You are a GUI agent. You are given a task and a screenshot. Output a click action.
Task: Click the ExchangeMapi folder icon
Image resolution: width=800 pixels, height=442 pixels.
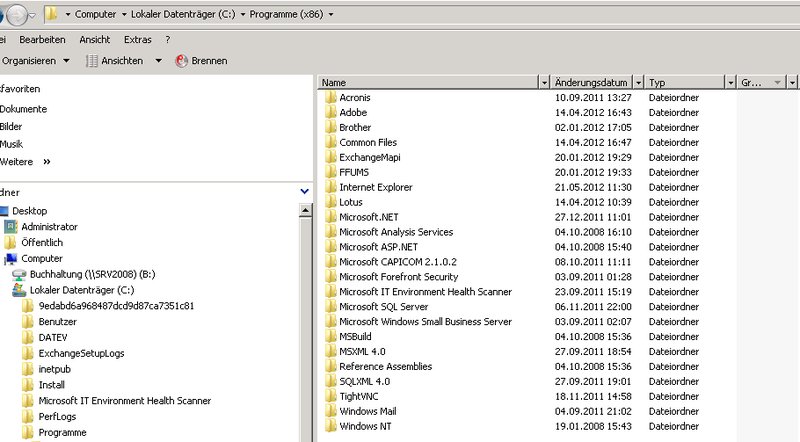coord(331,157)
